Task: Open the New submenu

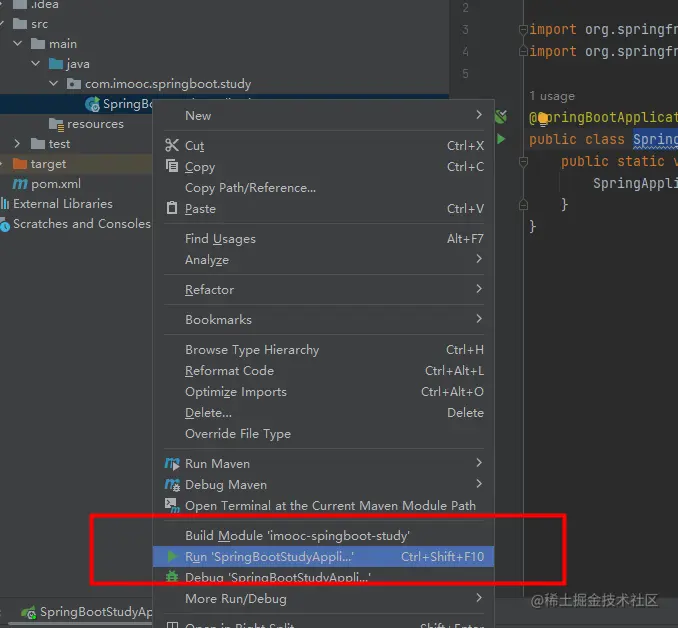Action: click(323, 115)
